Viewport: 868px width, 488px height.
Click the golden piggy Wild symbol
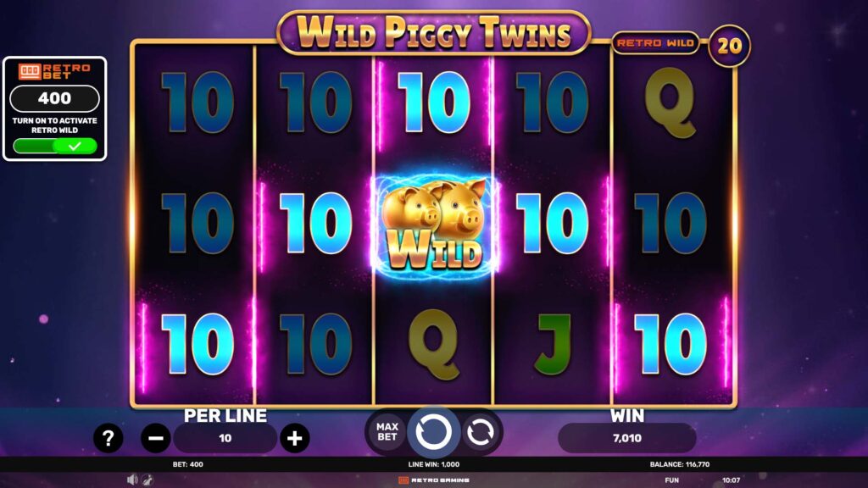tap(434, 225)
